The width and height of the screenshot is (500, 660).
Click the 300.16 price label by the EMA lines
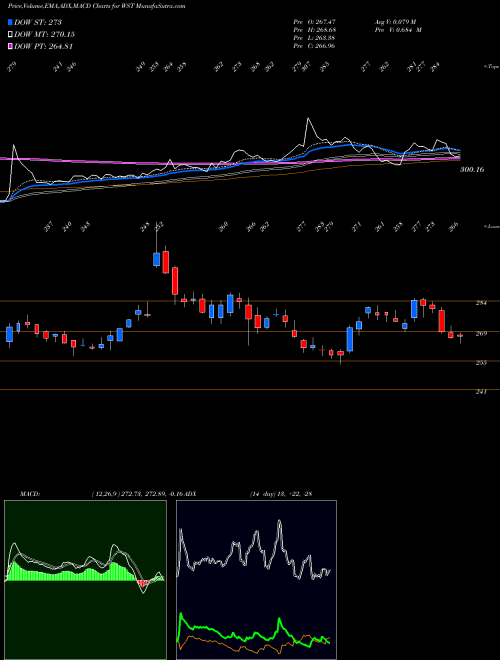472,170
